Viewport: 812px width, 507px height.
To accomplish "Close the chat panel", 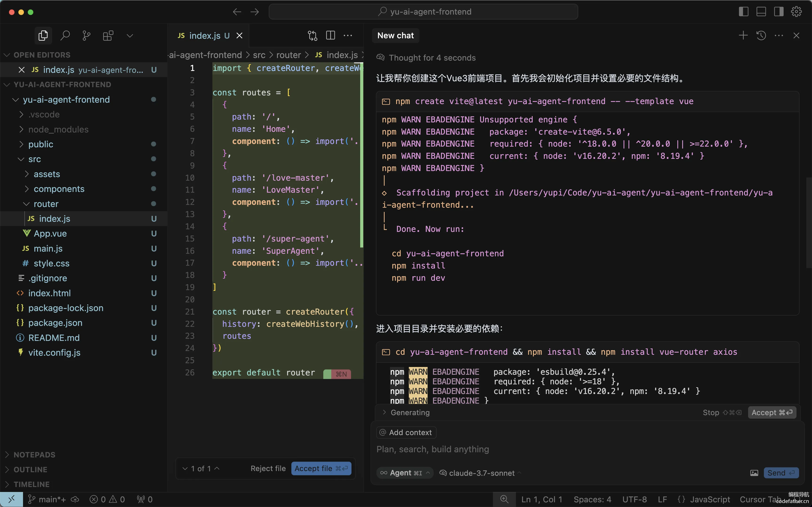I will pos(796,35).
